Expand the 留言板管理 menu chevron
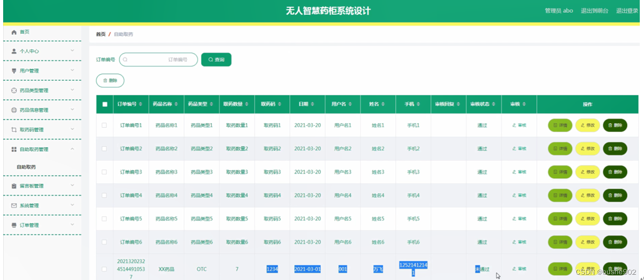Screen dimensions: 644x280 click(72, 185)
